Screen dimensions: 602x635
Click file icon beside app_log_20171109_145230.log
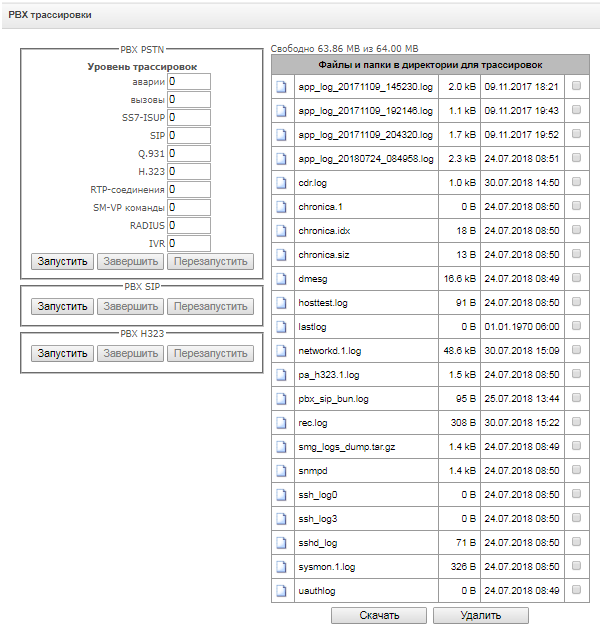281,87
